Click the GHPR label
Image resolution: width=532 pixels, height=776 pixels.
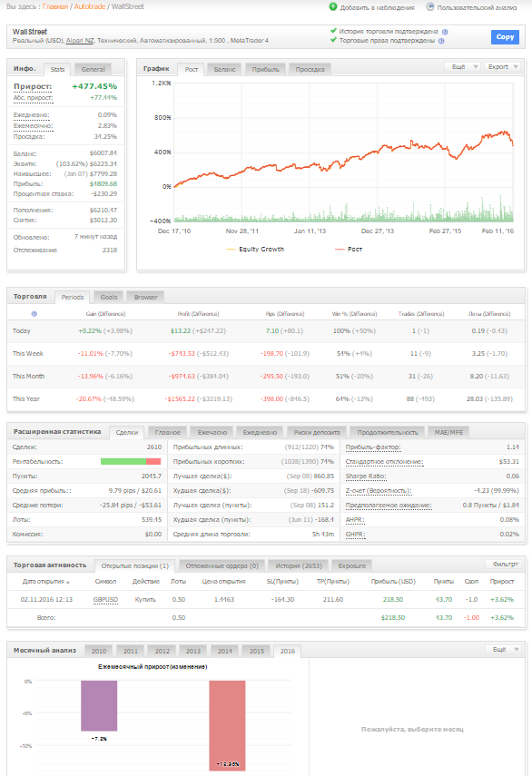pyautogui.click(x=355, y=535)
